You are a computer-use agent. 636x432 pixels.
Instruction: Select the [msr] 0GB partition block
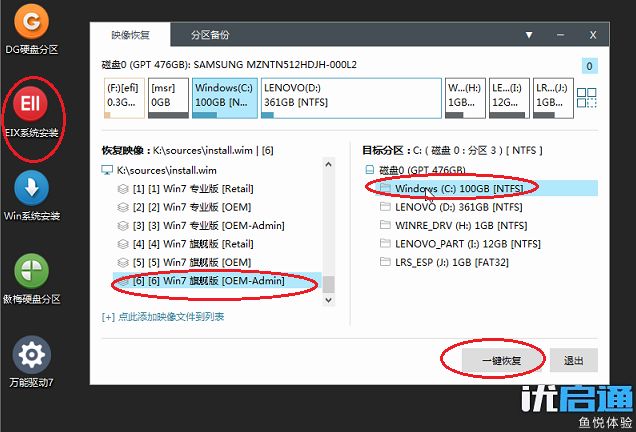(168, 98)
